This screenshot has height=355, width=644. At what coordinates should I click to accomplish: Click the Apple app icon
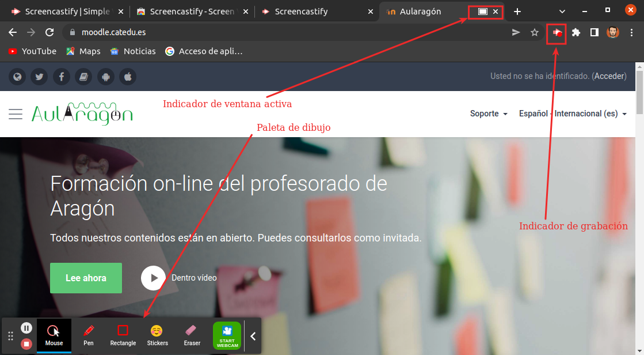[x=128, y=77]
